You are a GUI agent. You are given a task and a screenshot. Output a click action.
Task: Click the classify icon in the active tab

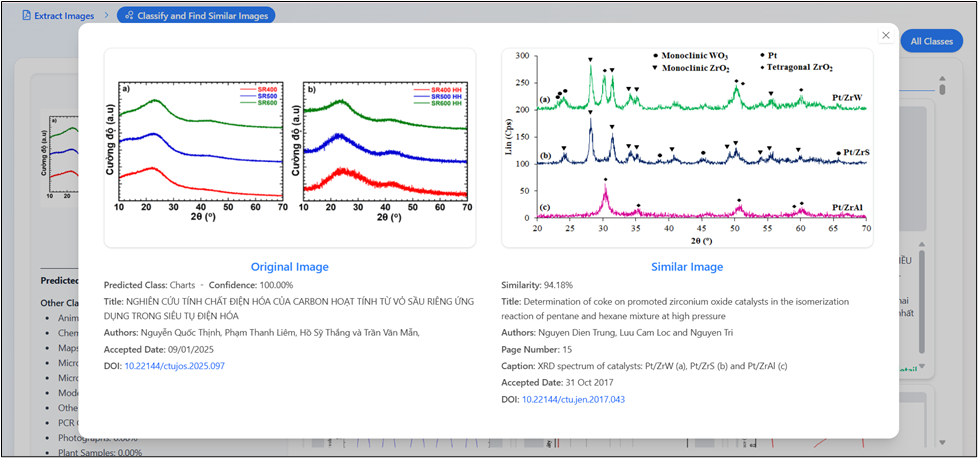(129, 16)
